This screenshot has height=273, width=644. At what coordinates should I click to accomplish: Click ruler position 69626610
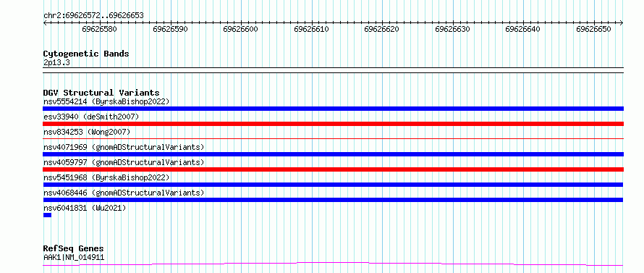click(311, 29)
